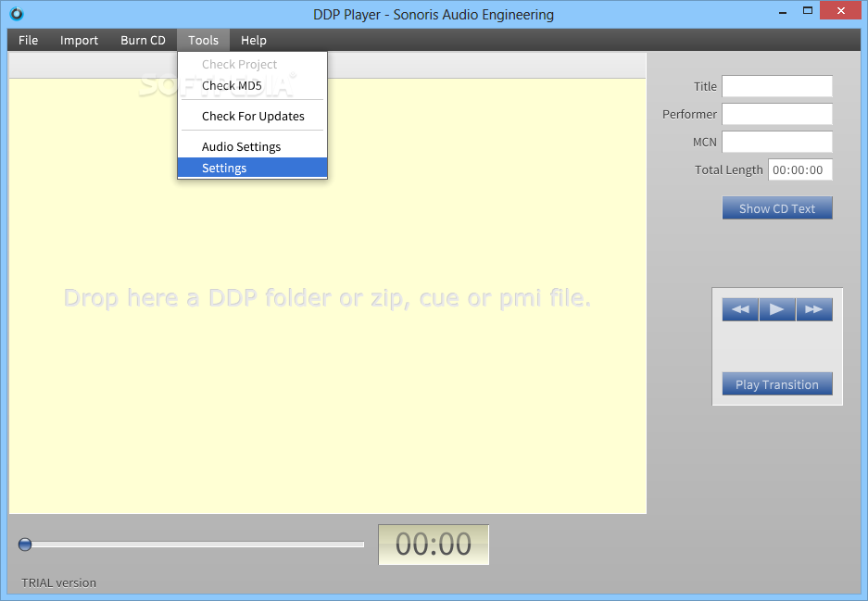This screenshot has width=868, height=601.
Task: Select the highlighted Settings menu entry
Action: [x=252, y=168]
